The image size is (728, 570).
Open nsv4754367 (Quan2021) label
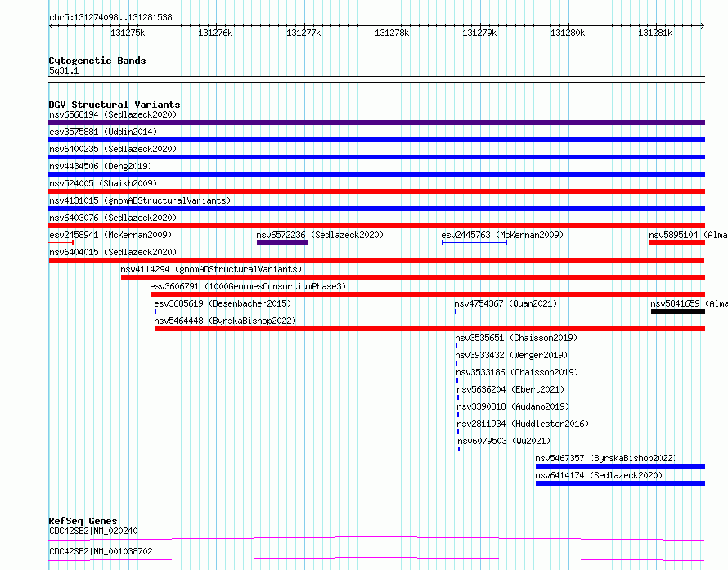pyautogui.click(x=506, y=303)
